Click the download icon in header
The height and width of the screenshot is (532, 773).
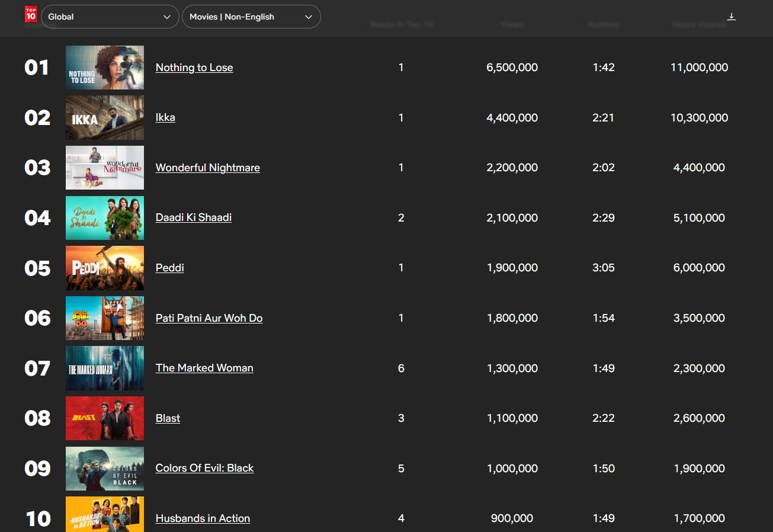[732, 17]
